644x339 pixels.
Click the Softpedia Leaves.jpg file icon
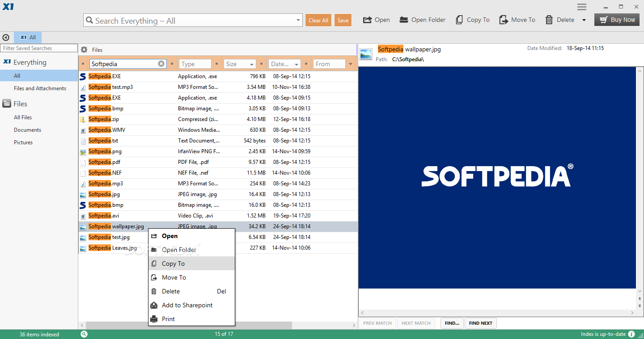pyautogui.click(x=83, y=248)
